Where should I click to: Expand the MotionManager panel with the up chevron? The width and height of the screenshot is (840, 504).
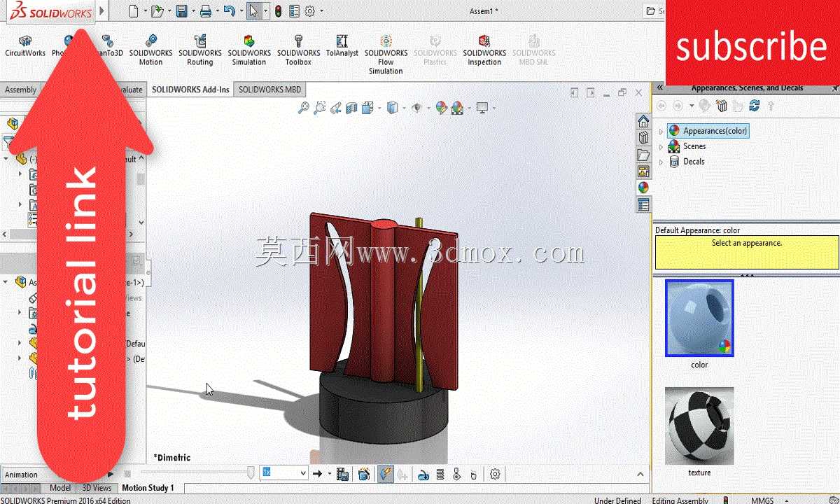pyautogui.click(x=640, y=473)
